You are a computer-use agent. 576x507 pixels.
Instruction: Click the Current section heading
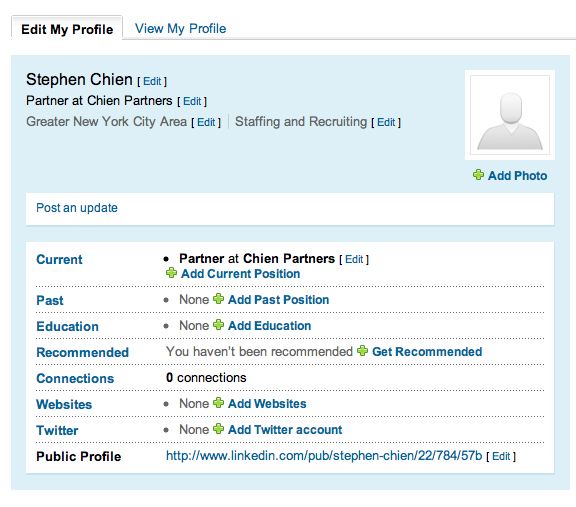point(59,260)
